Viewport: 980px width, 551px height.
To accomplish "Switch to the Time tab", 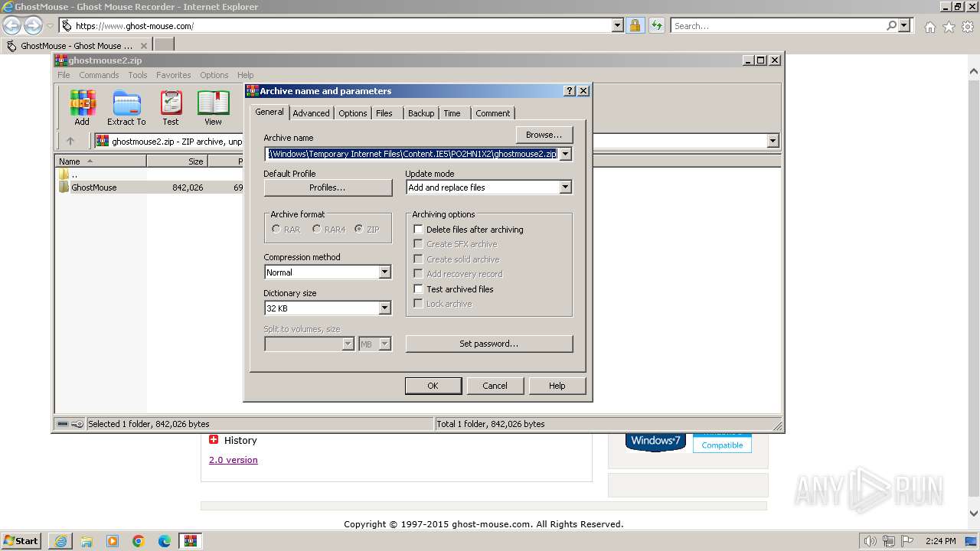I will click(452, 113).
